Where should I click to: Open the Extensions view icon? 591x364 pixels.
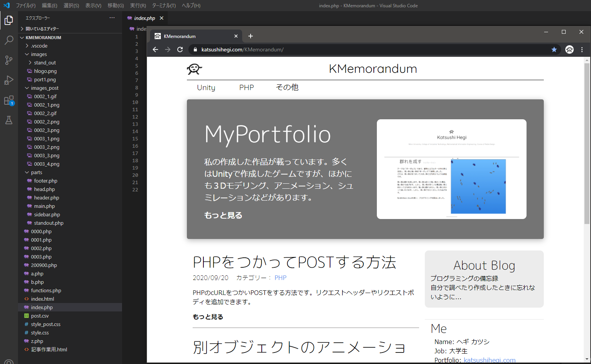point(9,100)
